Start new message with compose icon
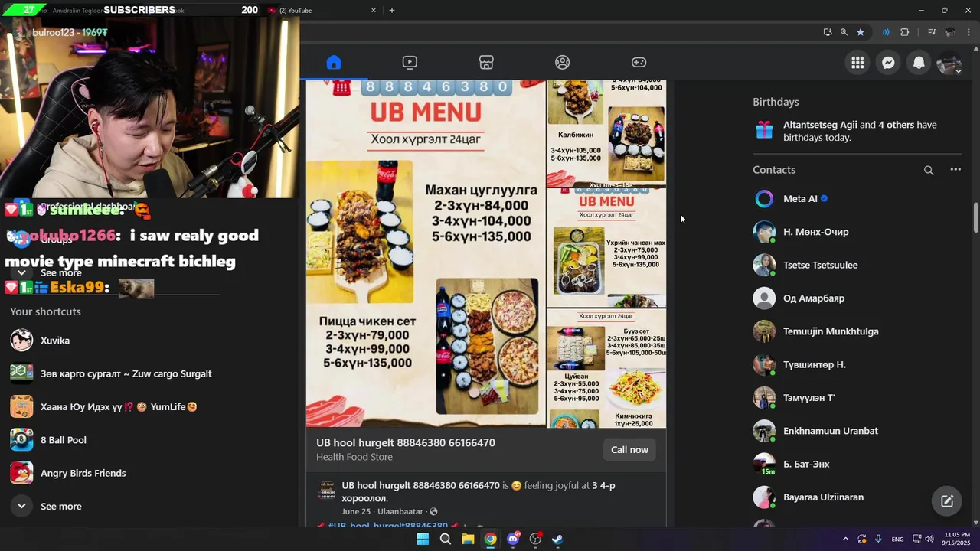Viewport: 980px width, 551px height. pyautogui.click(x=947, y=501)
